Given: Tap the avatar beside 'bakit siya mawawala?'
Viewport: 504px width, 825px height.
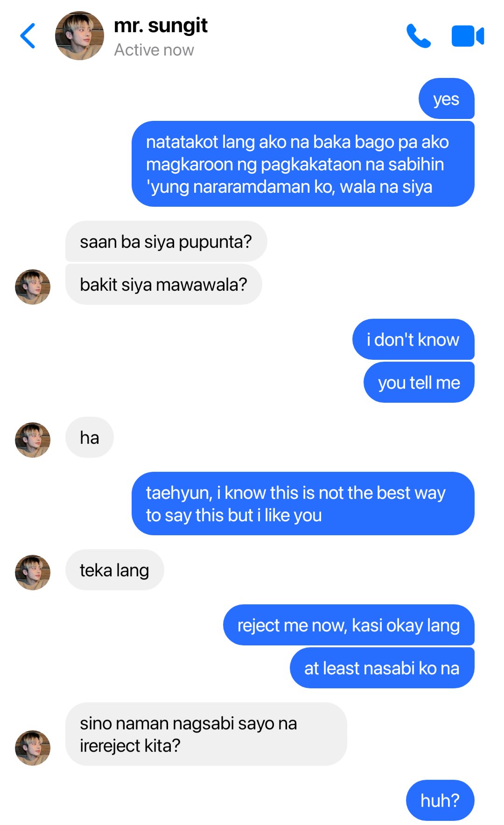Looking at the screenshot, I should point(33,287).
